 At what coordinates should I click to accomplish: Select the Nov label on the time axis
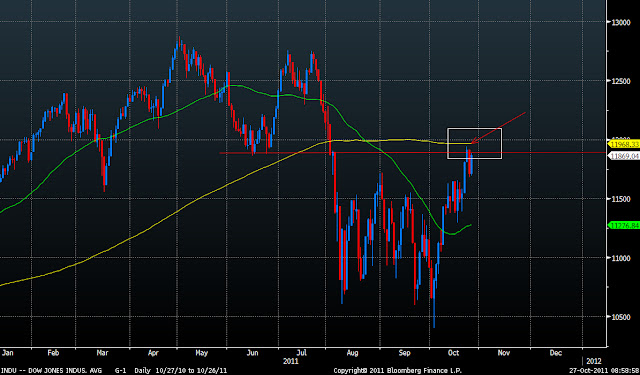click(x=504, y=353)
